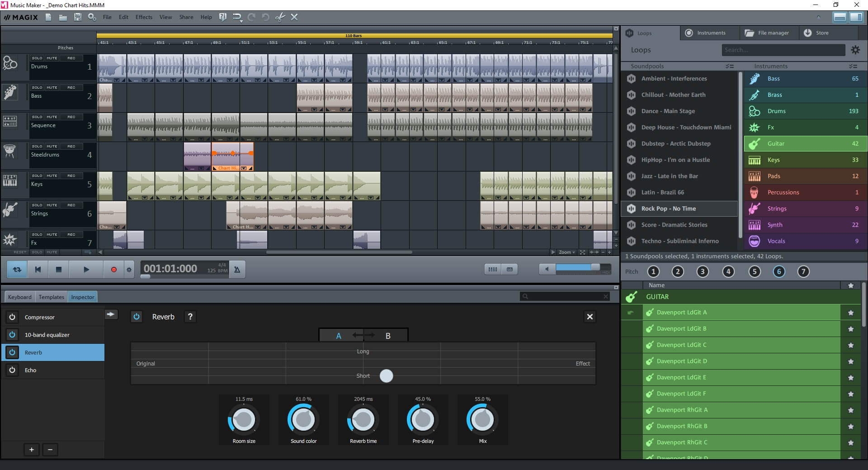868x470 pixels.
Task: Toggle power for the Compressor effect
Action: (12, 317)
